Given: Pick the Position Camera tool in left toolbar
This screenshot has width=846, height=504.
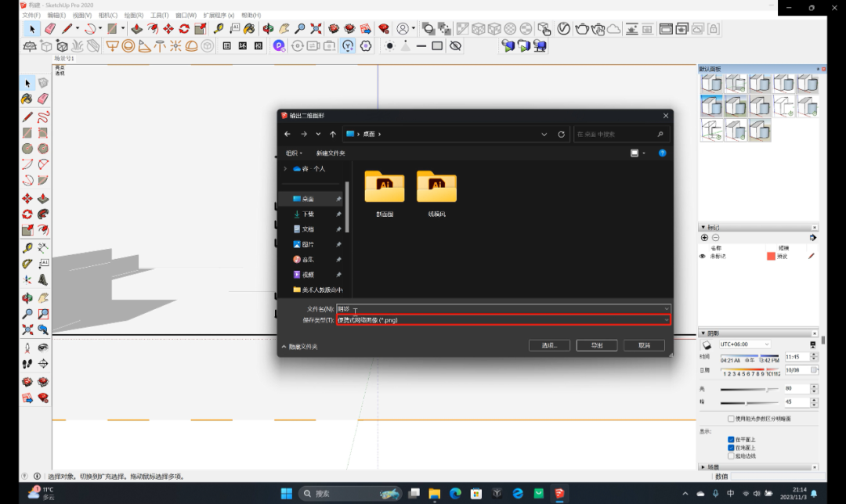Looking at the screenshot, I should [x=27, y=347].
